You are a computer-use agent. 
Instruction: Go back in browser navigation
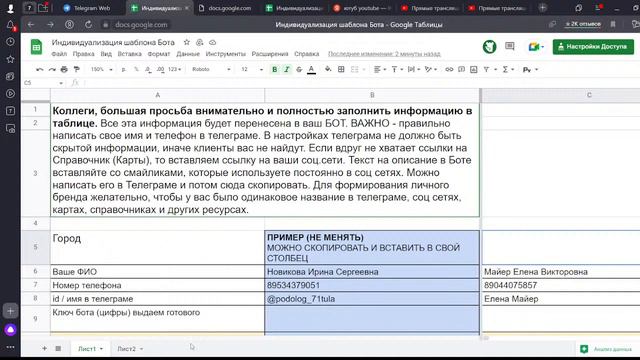tap(31, 24)
